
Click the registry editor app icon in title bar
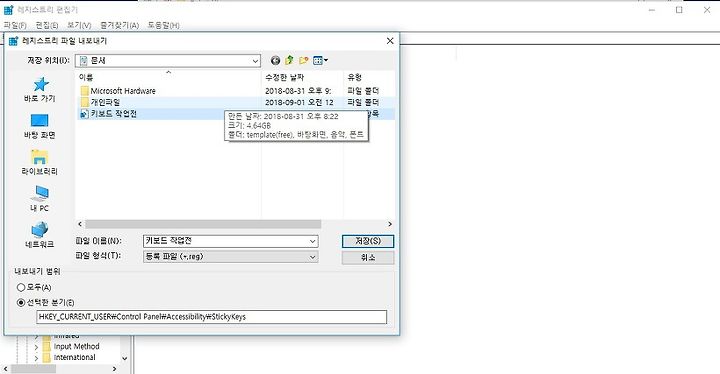[x=8, y=10]
